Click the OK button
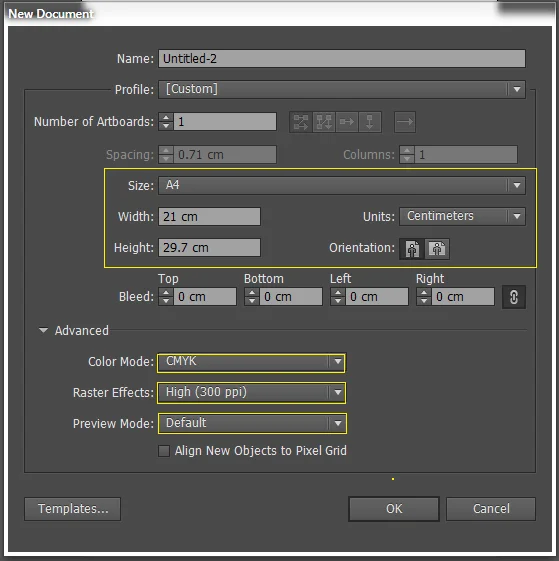 pyautogui.click(x=394, y=509)
